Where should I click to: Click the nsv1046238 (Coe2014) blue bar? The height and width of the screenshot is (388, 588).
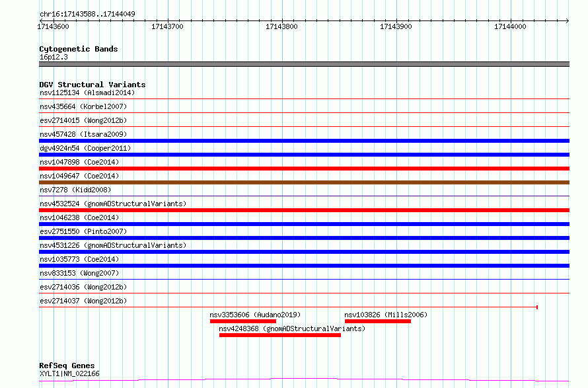304,224
